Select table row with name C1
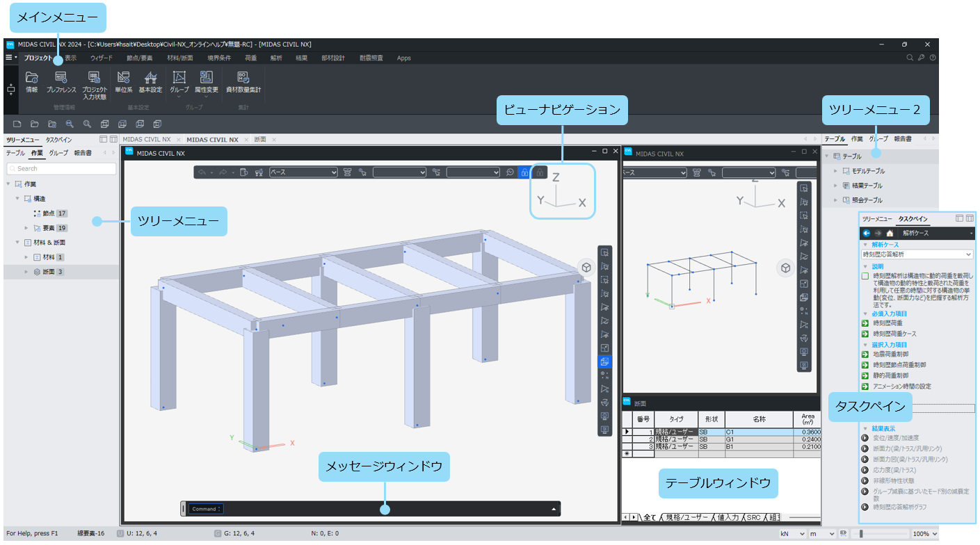This screenshot has width=980, height=545. [721, 432]
